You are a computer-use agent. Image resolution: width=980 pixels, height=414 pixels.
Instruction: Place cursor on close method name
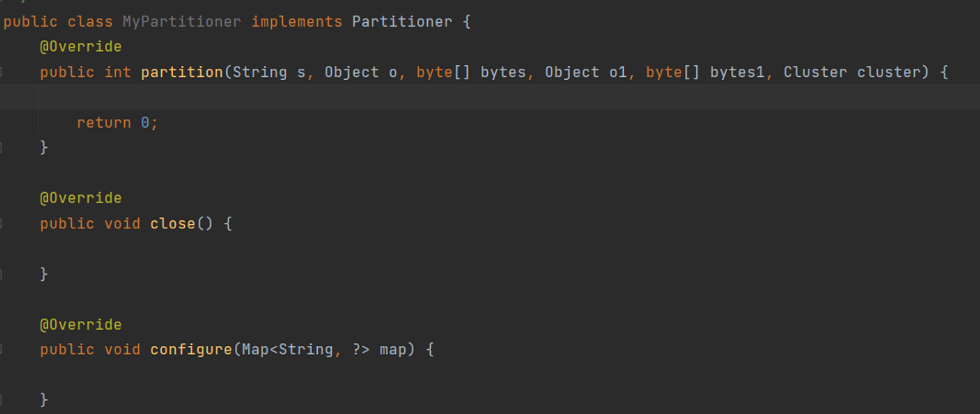[173, 223]
